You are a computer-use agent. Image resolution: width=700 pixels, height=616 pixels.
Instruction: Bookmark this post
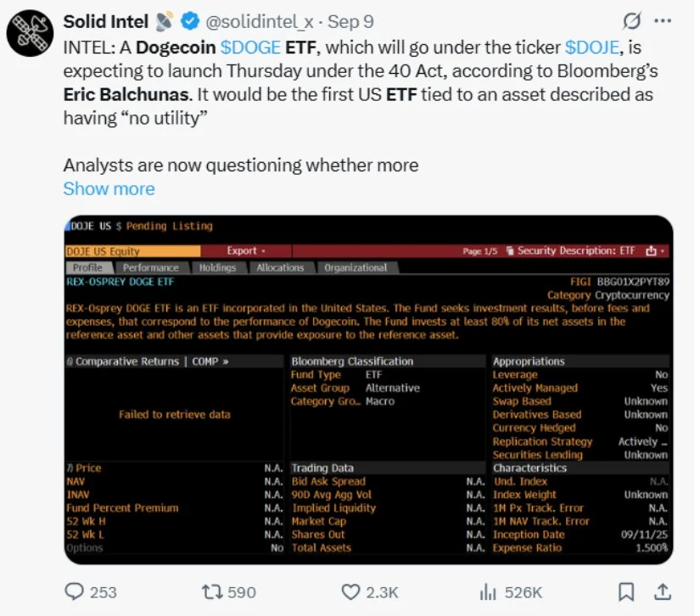click(626, 592)
